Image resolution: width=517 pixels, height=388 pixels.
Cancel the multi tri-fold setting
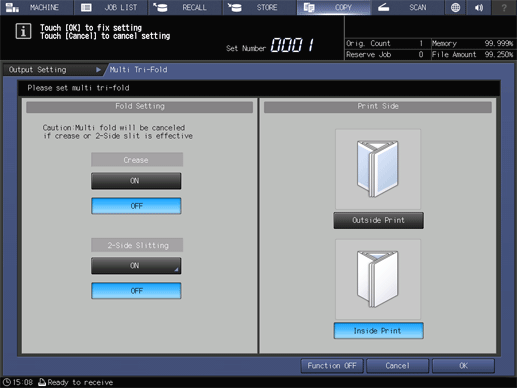(397, 366)
